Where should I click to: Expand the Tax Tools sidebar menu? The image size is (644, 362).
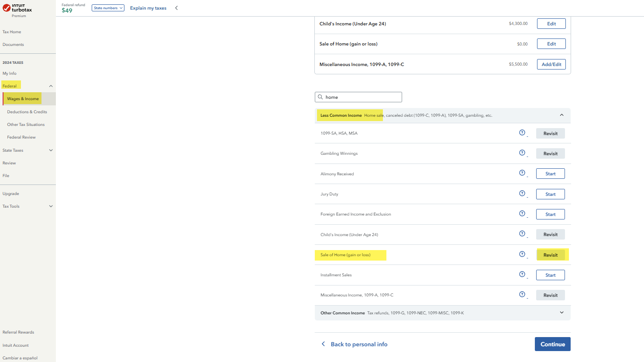(x=51, y=206)
